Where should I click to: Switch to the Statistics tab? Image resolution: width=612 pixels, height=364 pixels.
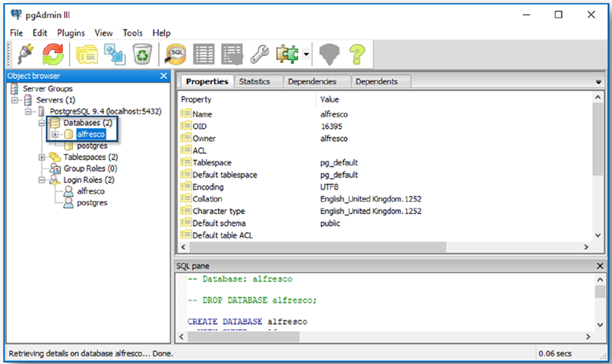point(254,81)
